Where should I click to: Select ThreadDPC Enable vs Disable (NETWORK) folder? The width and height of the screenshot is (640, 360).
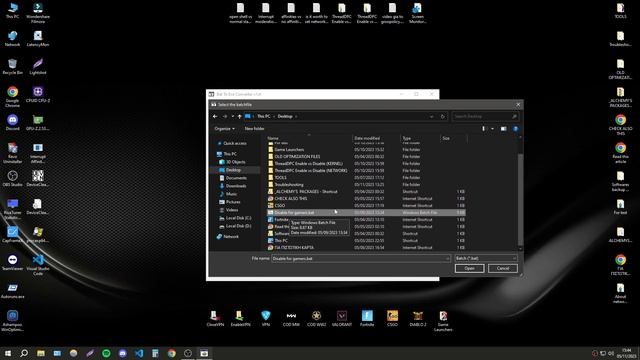click(x=366, y=170)
